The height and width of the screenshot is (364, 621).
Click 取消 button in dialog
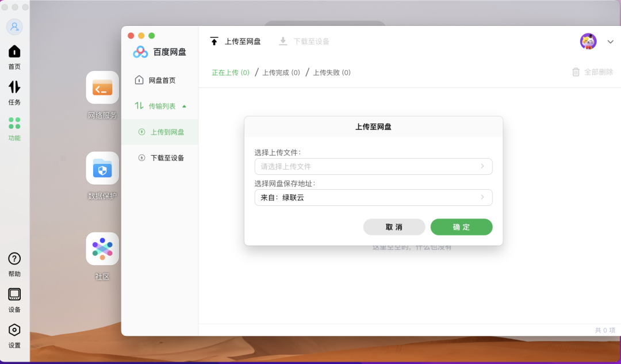(394, 227)
